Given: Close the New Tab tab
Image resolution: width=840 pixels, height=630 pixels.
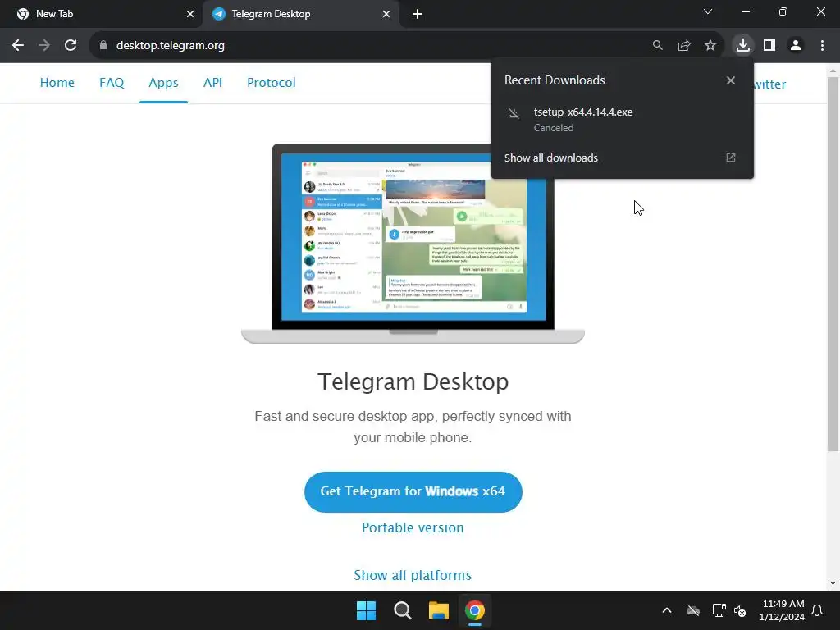Looking at the screenshot, I should 190,14.
